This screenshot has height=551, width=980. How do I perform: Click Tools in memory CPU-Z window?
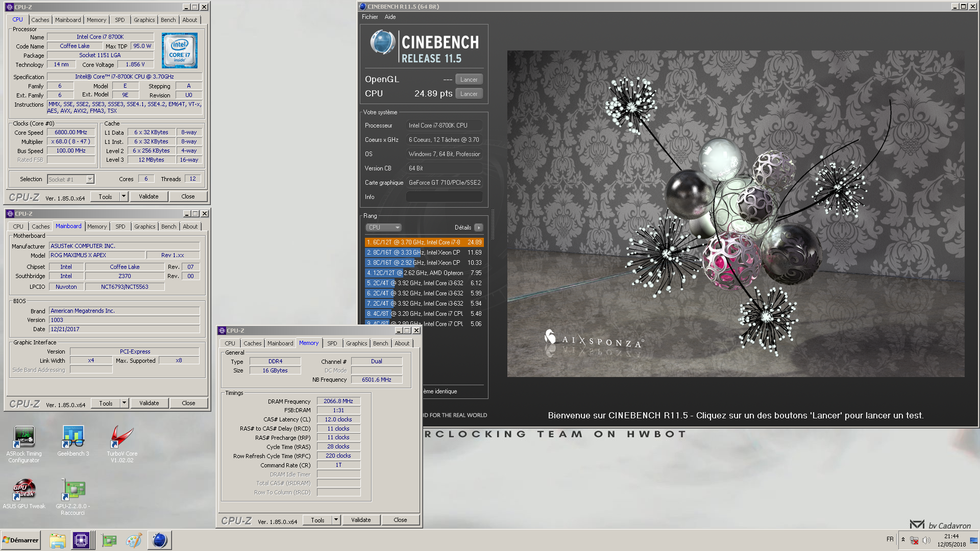[317, 520]
